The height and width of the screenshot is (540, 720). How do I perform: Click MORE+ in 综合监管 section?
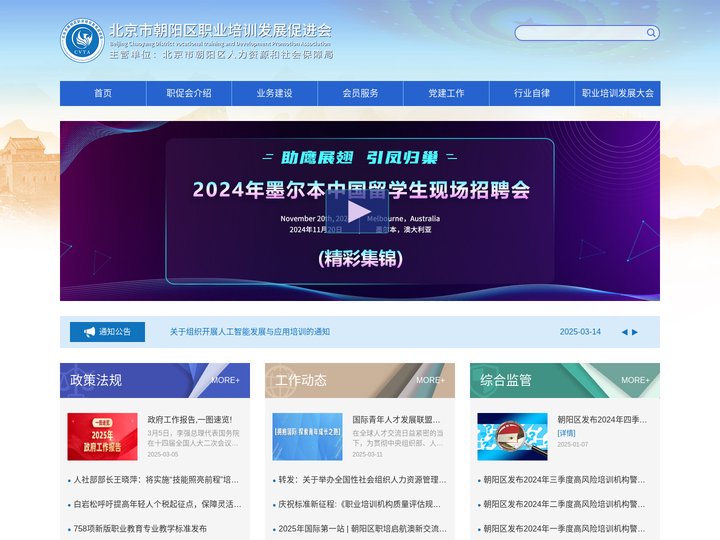(636, 380)
